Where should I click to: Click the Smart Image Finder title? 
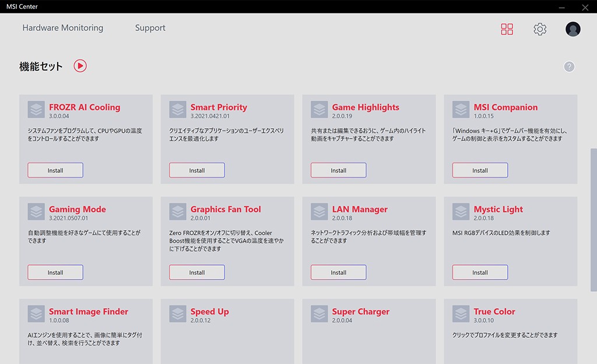(x=89, y=312)
